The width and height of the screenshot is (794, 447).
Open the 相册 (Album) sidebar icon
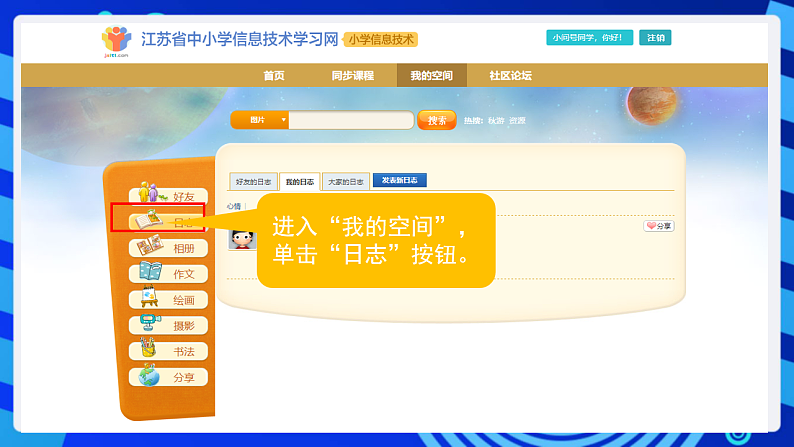point(150,246)
